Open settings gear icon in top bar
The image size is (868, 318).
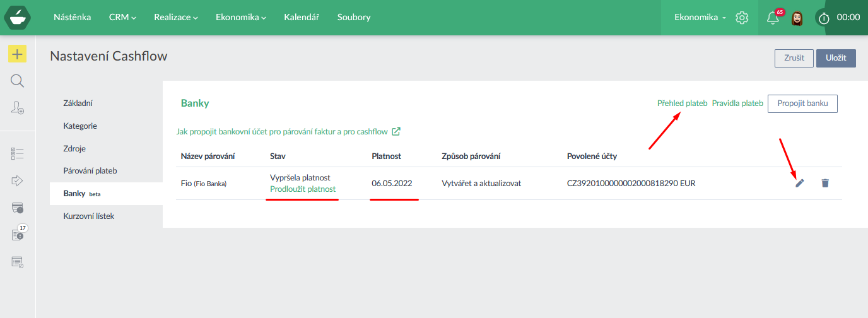coord(742,18)
